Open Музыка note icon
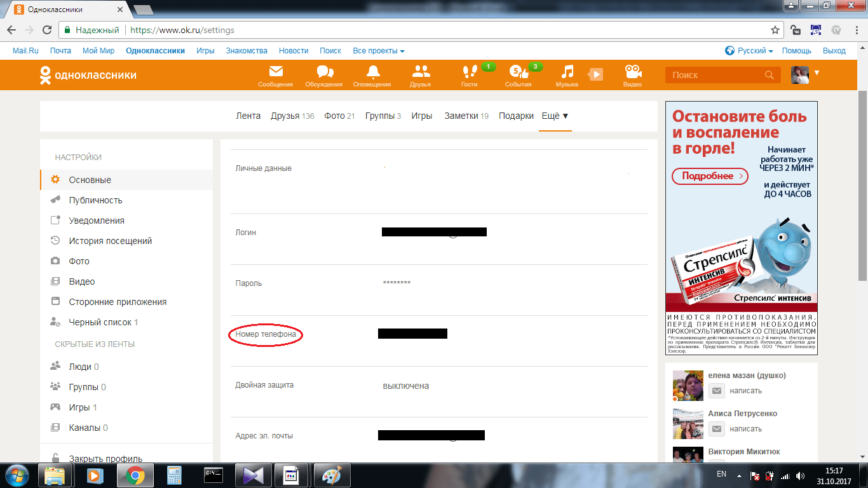This screenshot has width=868, height=488. (x=567, y=75)
